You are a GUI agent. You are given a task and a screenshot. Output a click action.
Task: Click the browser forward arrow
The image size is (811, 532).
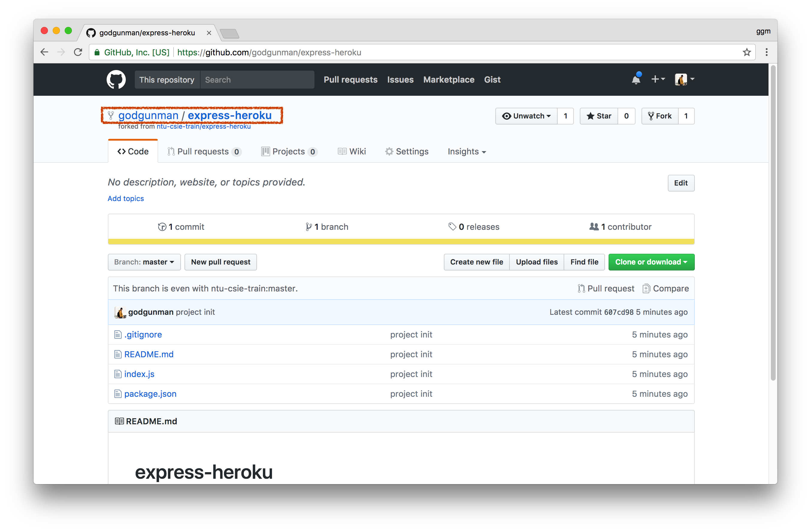tap(61, 52)
